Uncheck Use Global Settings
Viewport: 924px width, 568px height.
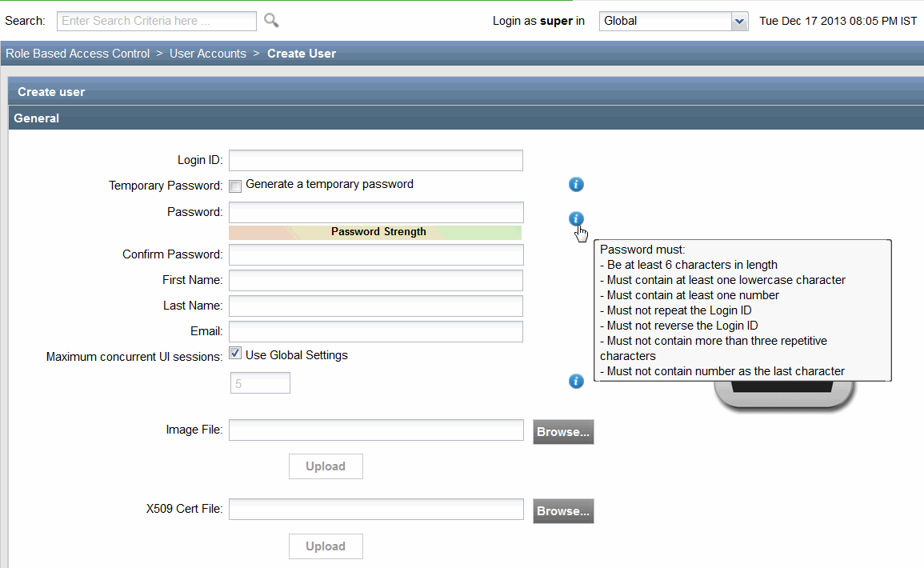pyautogui.click(x=235, y=354)
